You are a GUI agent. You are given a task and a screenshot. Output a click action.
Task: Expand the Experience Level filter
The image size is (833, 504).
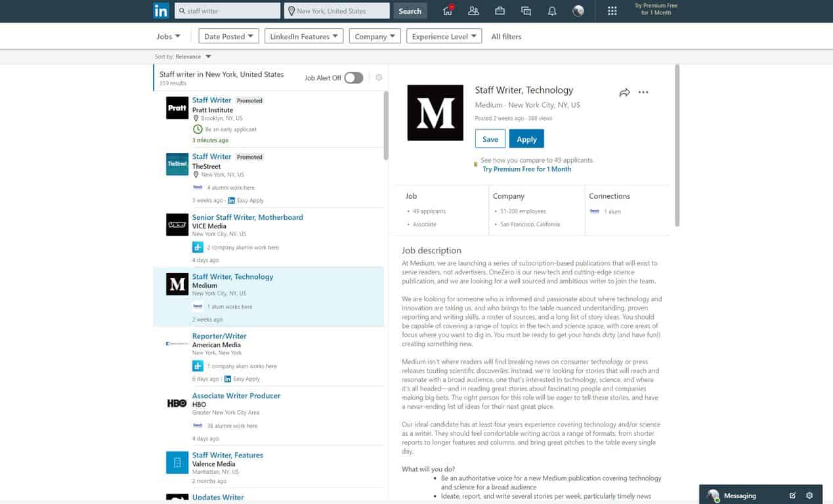pos(444,37)
